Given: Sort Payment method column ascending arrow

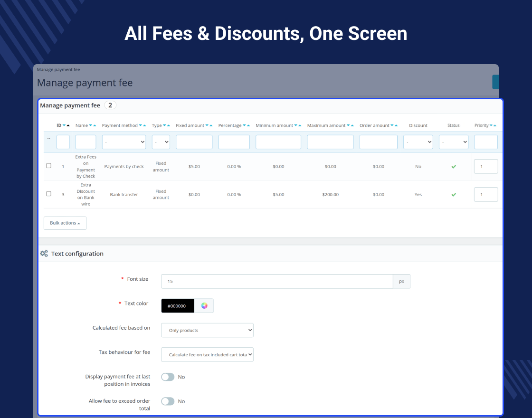Looking at the screenshot, I should [x=144, y=125].
